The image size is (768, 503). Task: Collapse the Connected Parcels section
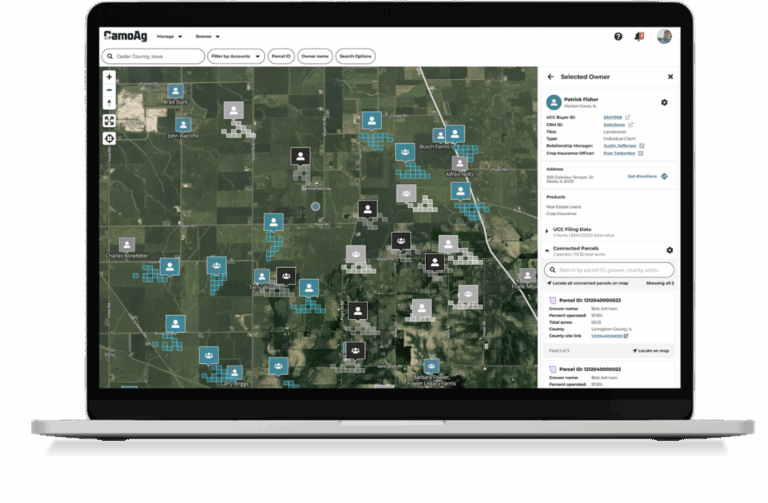tap(547, 249)
